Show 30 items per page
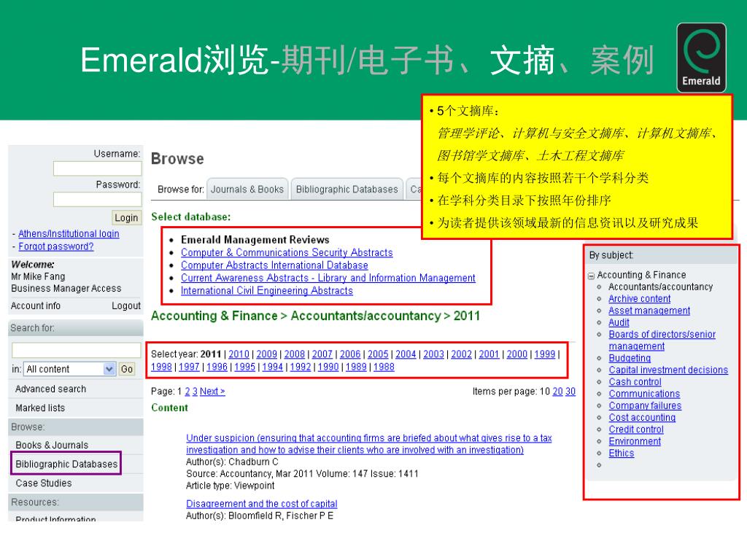747x560 pixels. click(x=570, y=392)
